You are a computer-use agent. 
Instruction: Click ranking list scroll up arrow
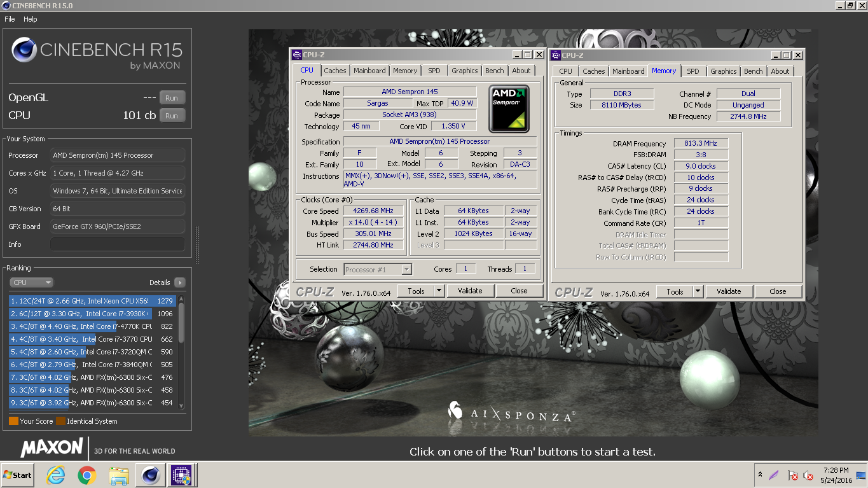pos(181,298)
